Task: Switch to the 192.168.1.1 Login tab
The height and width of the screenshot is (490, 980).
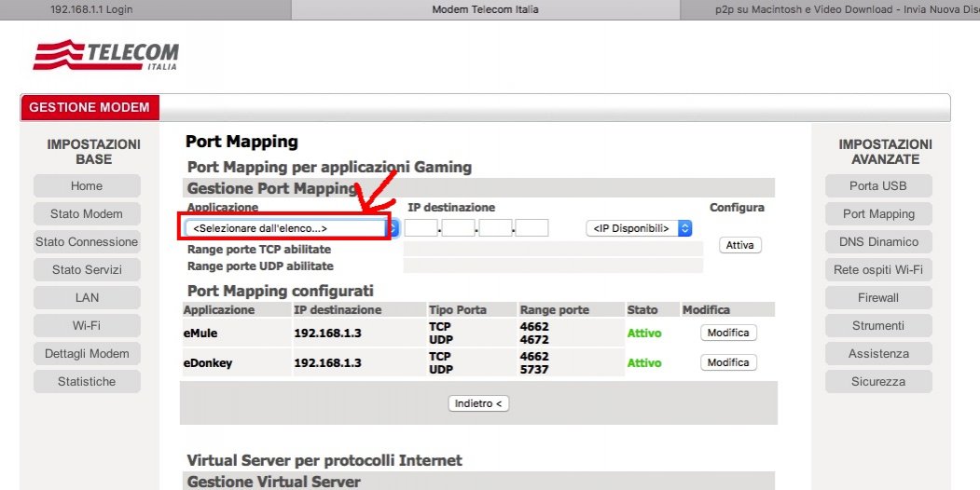Action: [x=90, y=9]
